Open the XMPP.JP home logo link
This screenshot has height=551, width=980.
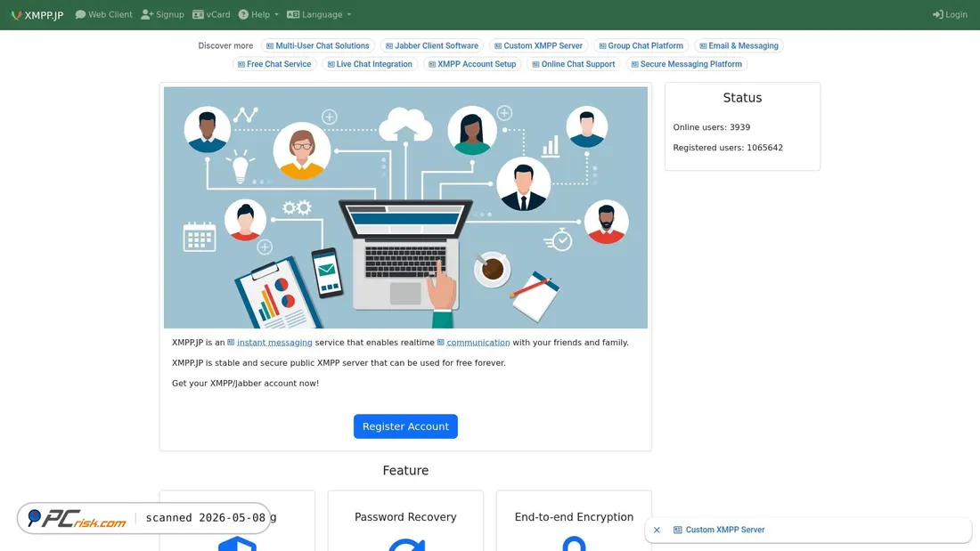point(37,15)
